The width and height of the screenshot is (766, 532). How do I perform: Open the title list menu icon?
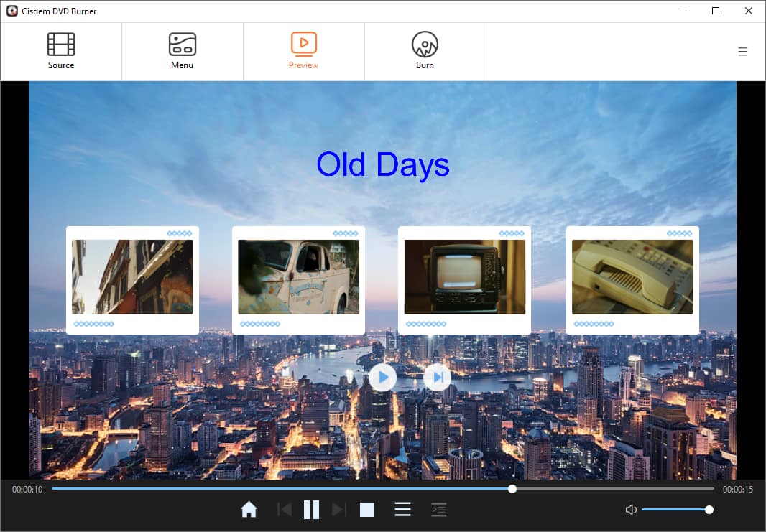click(x=403, y=510)
